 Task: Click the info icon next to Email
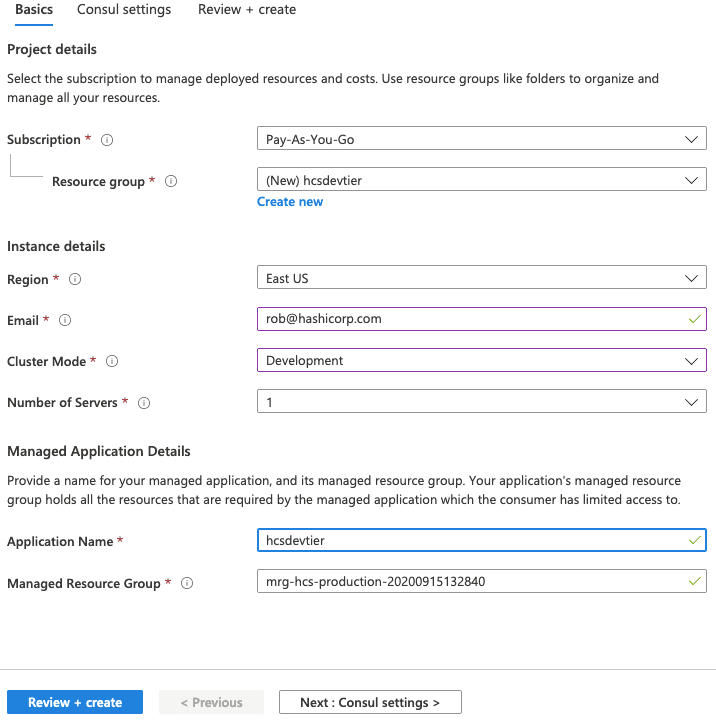pos(65,321)
